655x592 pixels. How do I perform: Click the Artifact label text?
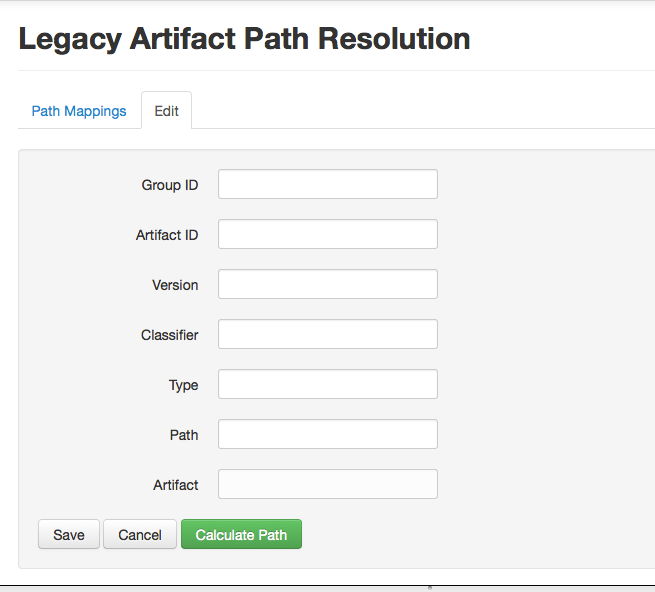coord(176,485)
